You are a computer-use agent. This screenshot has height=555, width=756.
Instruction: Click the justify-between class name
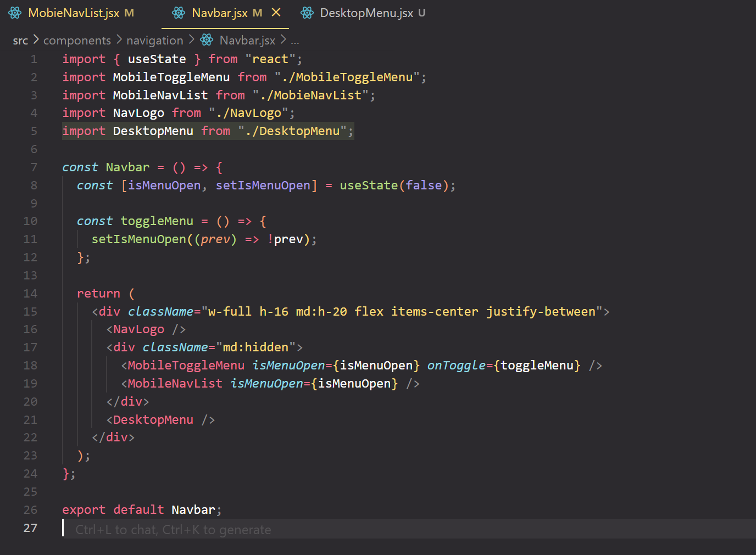(x=541, y=312)
